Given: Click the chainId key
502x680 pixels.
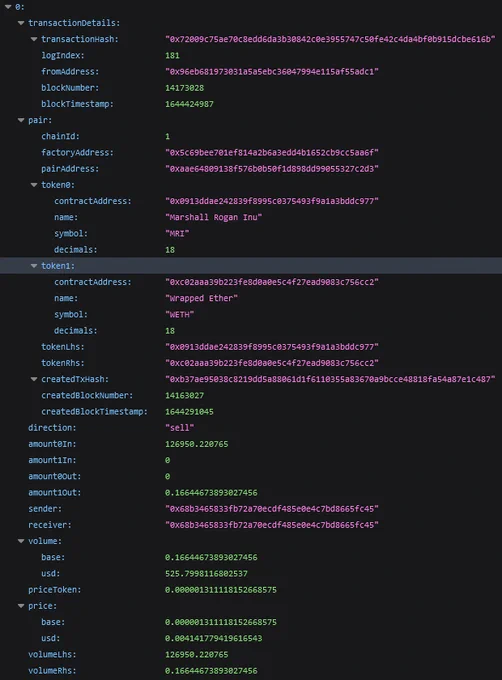Looking at the screenshot, I should point(60,136).
